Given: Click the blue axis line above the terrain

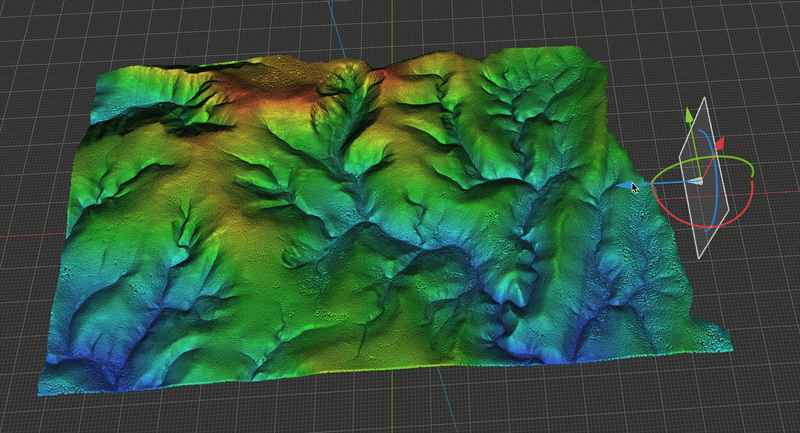Looking at the screenshot, I should 338,30.
